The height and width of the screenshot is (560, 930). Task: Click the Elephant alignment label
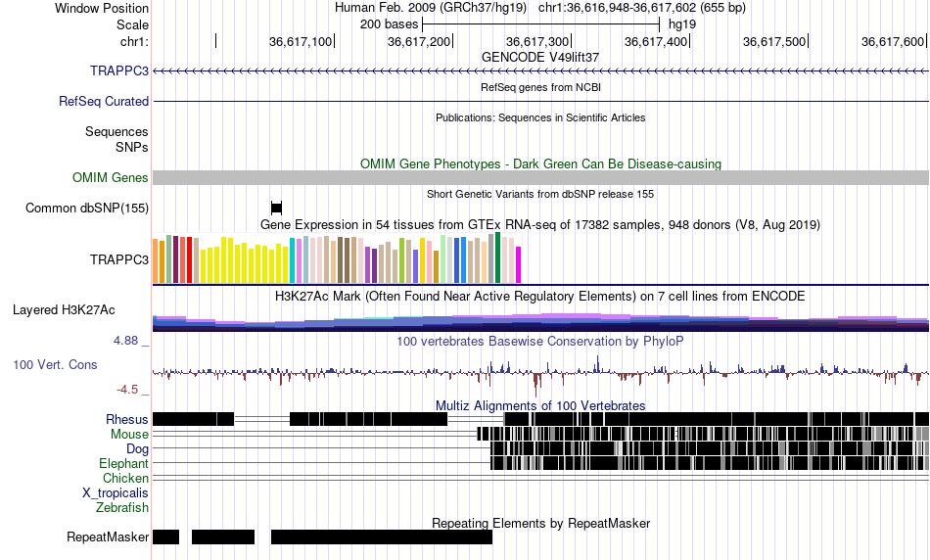coord(123,463)
